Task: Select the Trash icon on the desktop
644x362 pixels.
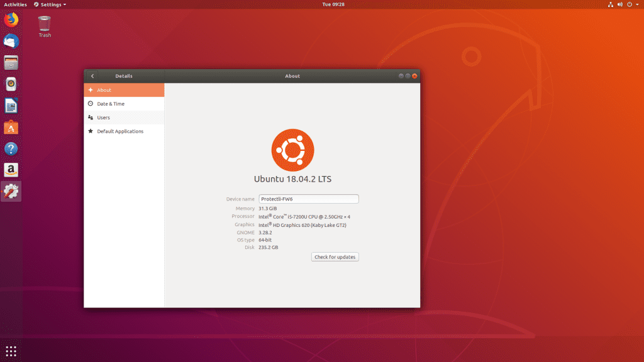Action: point(45,26)
